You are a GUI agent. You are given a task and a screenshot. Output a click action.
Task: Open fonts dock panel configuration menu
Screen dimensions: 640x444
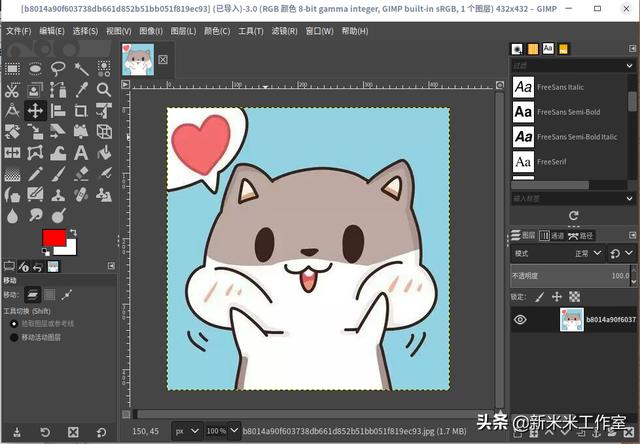pyautogui.click(x=632, y=49)
